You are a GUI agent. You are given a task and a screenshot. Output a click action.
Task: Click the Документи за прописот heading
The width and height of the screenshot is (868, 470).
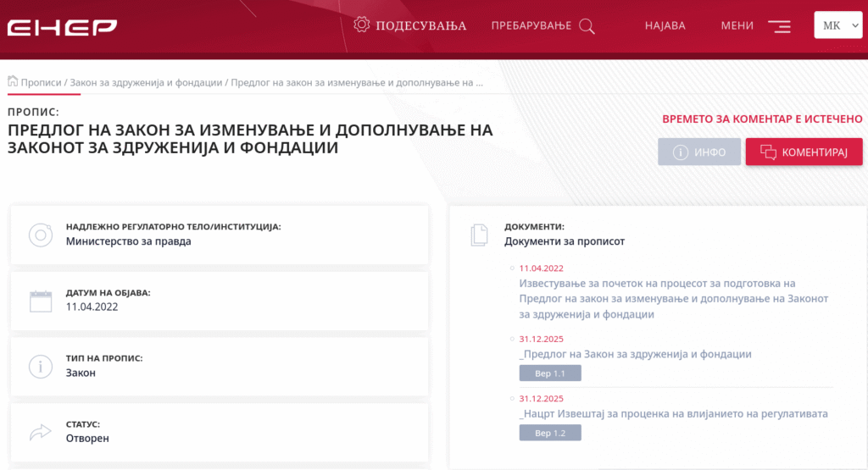click(x=564, y=241)
